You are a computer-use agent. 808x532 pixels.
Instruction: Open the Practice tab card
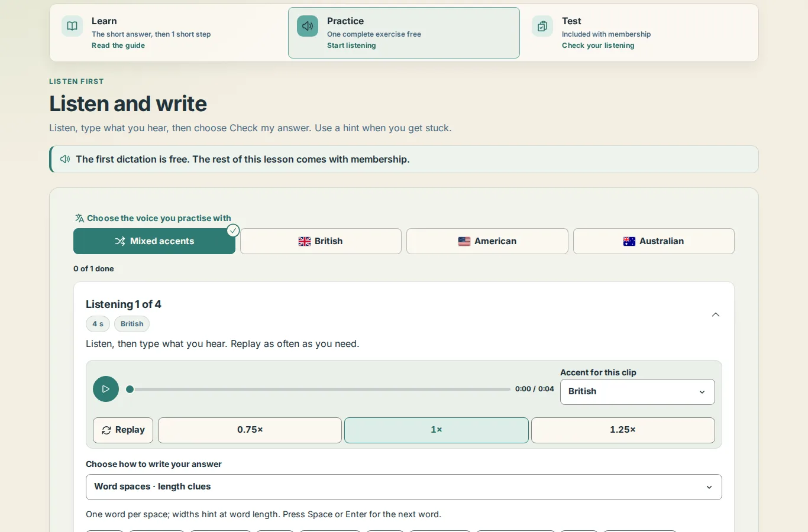click(x=404, y=33)
